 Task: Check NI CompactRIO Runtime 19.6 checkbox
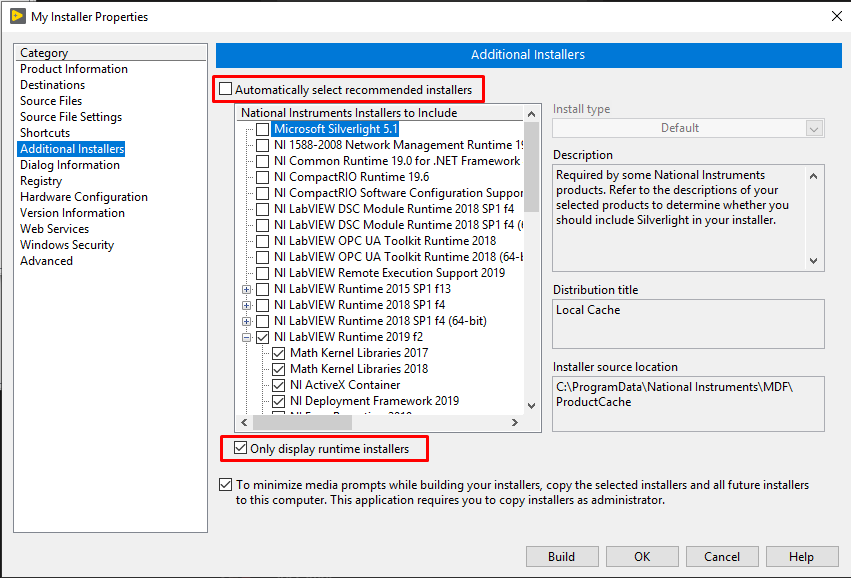263,177
